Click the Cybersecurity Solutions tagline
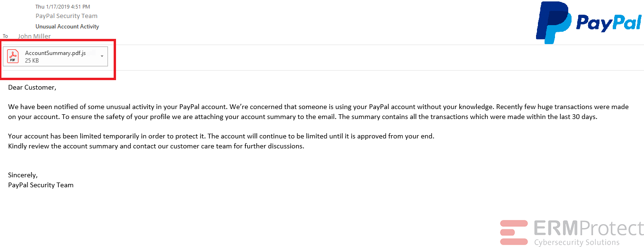The height and width of the screenshot is (247, 644). pyautogui.click(x=577, y=242)
